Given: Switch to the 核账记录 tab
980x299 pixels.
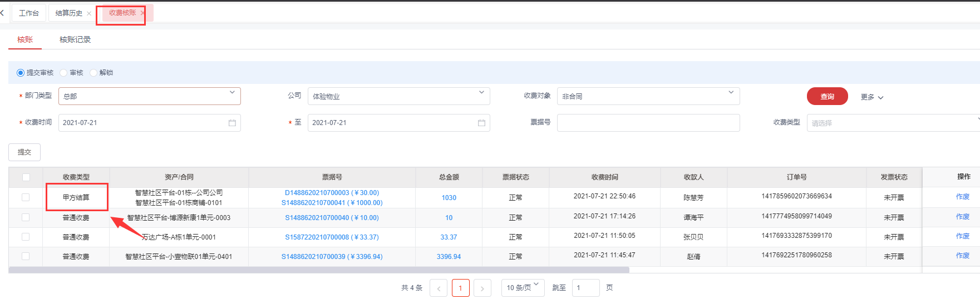Looking at the screenshot, I should [x=75, y=39].
